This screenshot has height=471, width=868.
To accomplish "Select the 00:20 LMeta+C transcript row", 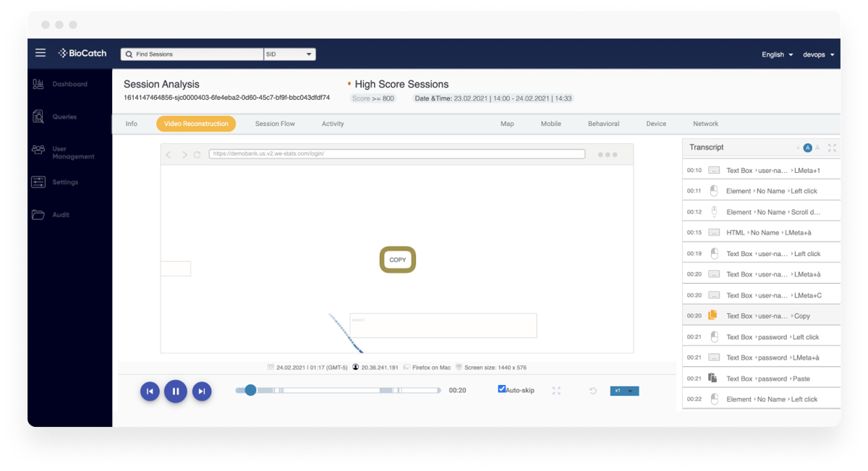I will tap(761, 295).
